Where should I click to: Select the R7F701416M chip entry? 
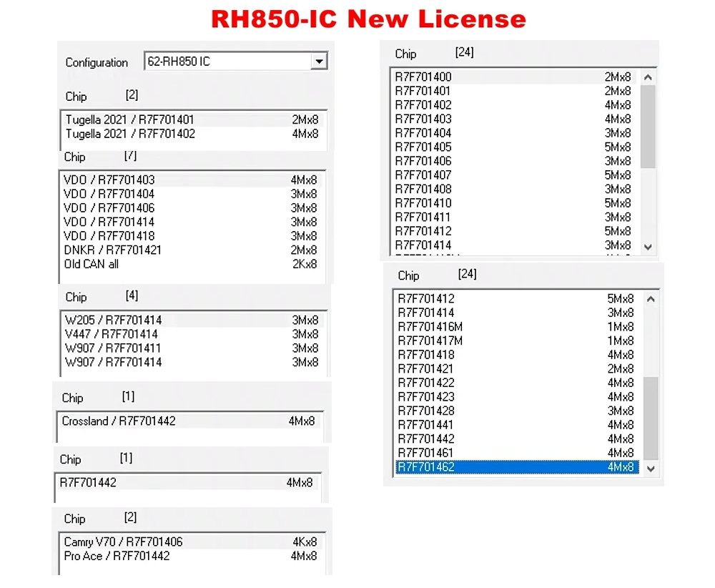pyautogui.click(x=430, y=327)
